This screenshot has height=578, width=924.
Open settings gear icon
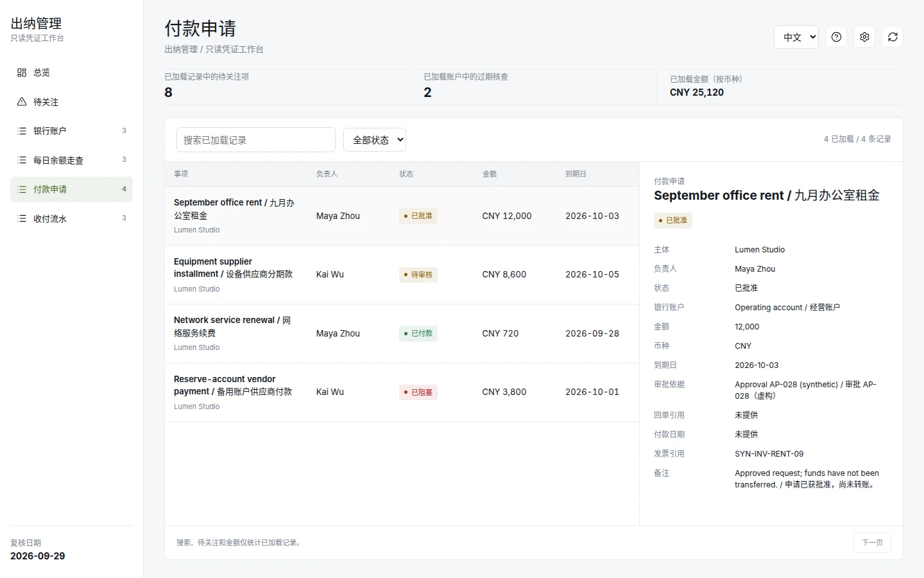point(864,37)
